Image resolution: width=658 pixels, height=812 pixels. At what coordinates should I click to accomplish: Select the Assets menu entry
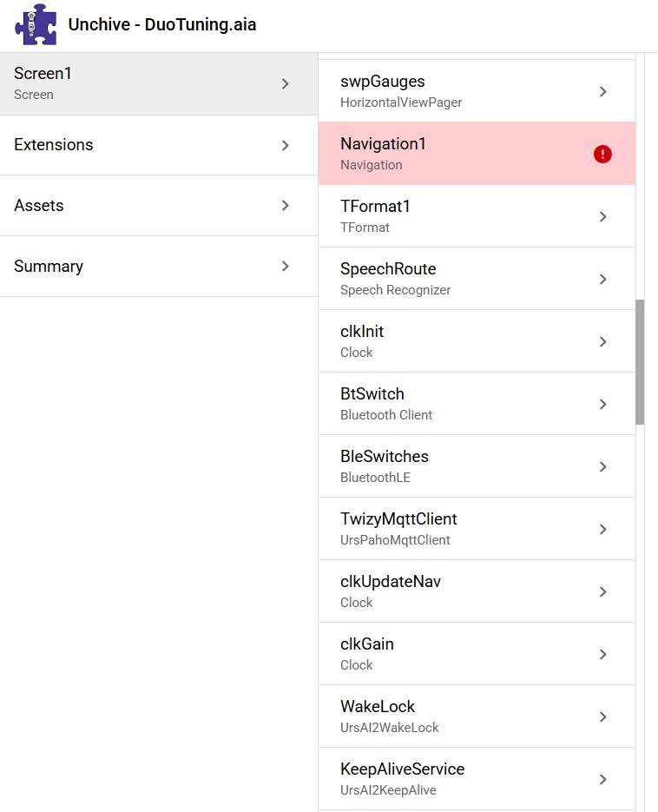coord(39,206)
